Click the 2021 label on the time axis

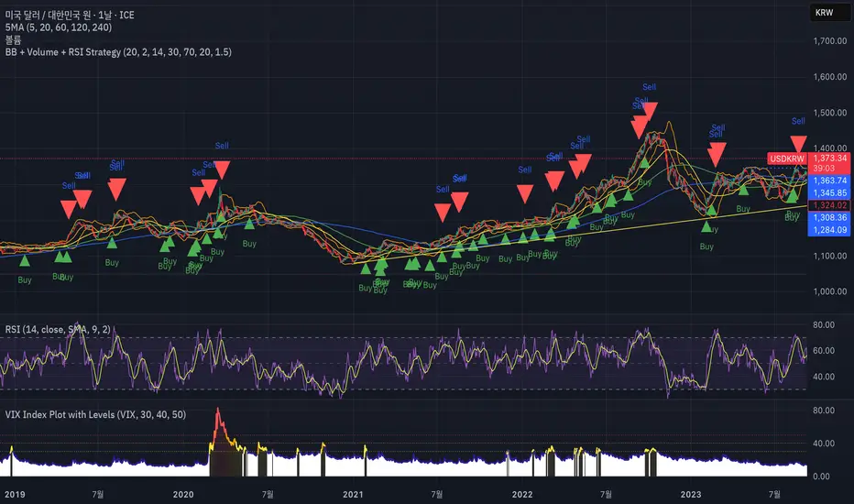(353, 494)
